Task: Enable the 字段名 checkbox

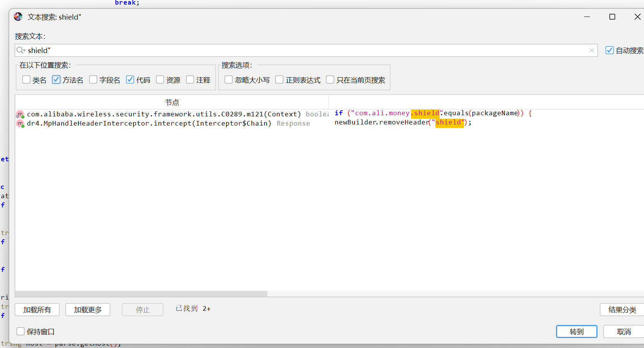Action: pos(93,80)
